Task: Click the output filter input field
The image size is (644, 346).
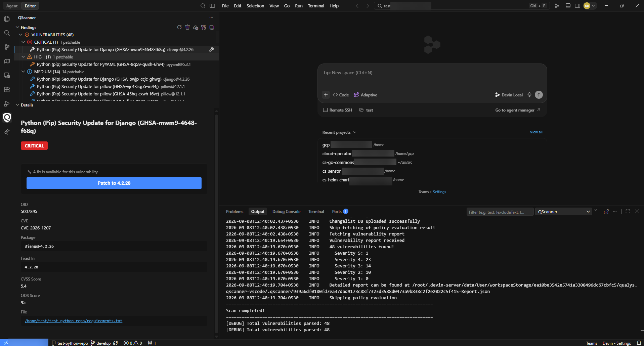Action: [x=500, y=212]
